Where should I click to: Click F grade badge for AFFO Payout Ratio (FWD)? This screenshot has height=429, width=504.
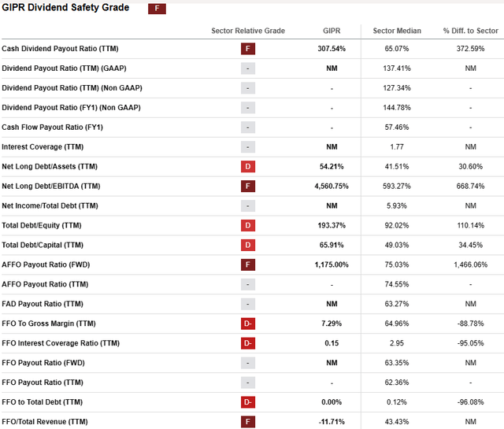pyautogui.click(x=248, y=264)
